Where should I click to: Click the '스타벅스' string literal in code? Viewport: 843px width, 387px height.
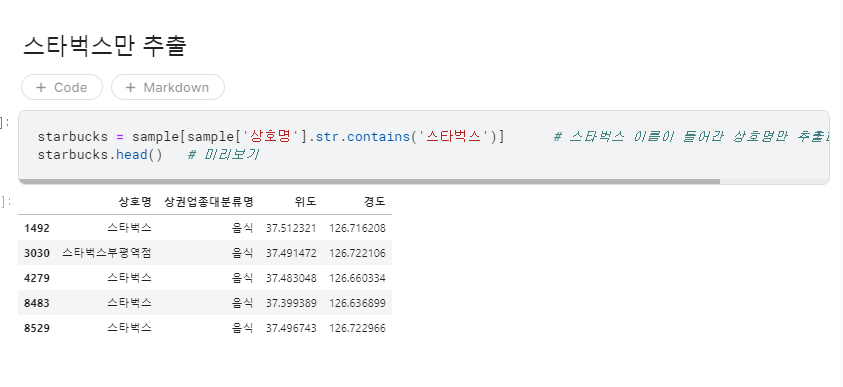(454, 137)
